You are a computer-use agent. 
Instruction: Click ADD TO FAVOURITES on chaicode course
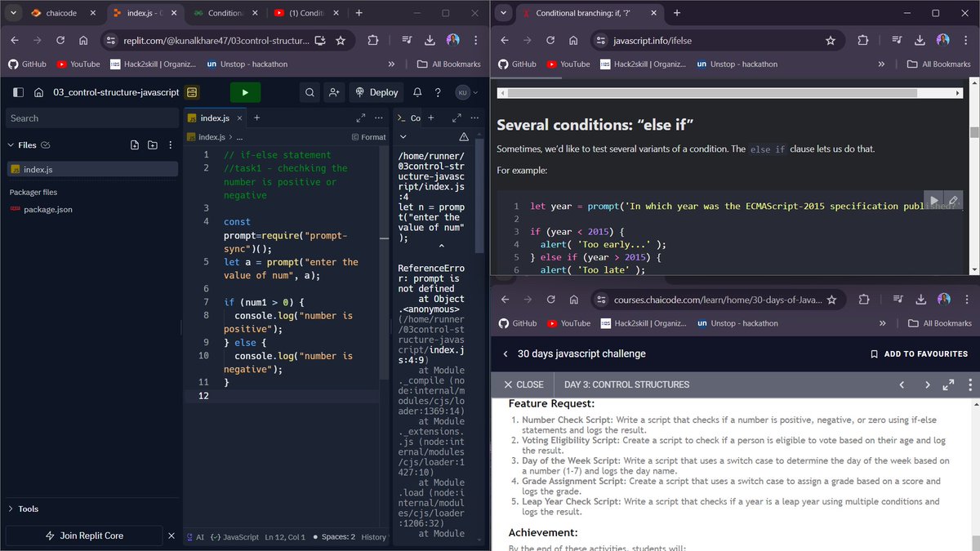click(x=919, y=353)
